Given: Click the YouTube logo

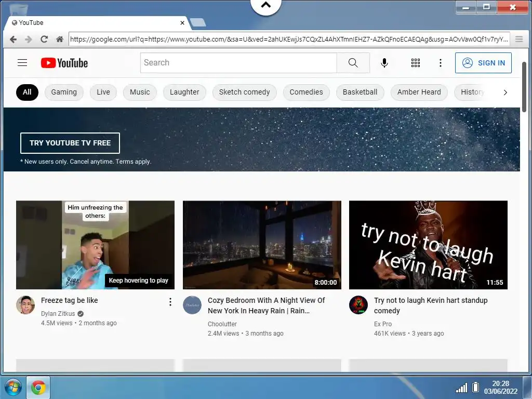Looking at the screenshot, I should 64,63.
